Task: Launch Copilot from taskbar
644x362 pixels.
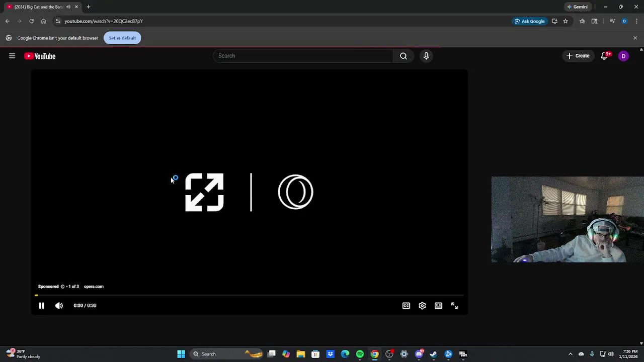Action: [286, 354]
